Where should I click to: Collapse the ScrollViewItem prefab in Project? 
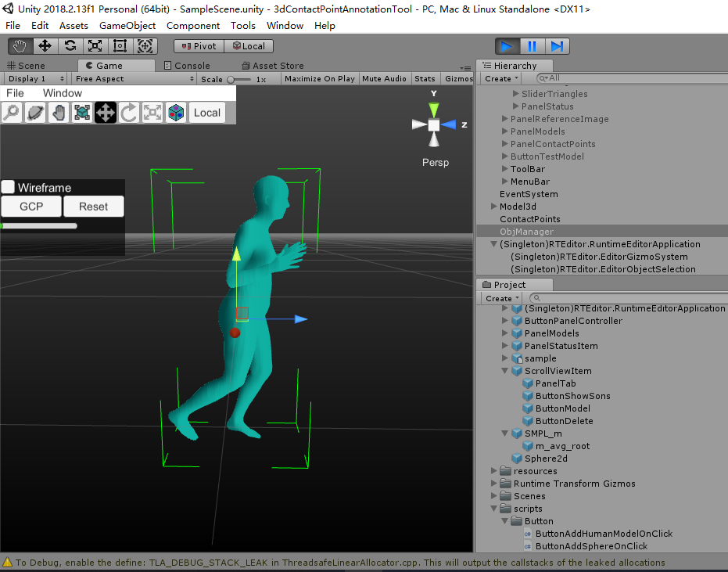pyautogui.click(x=505, y=371)
